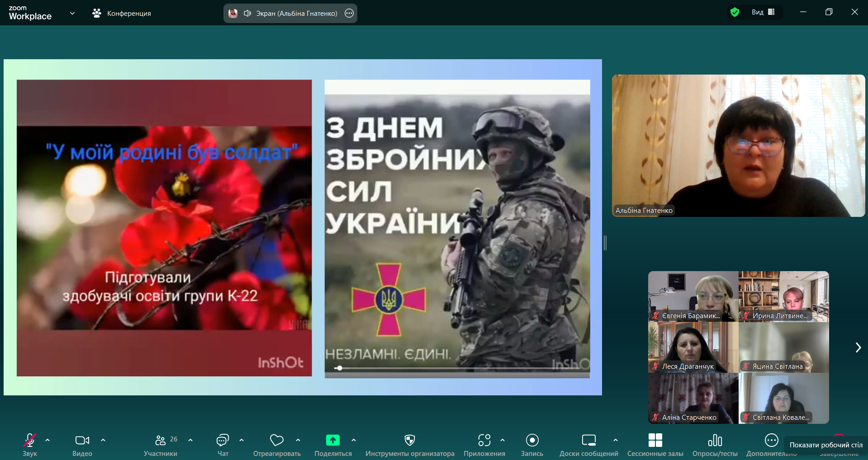This screenshot has height=460, width=868.
Task: Open video options arrow beside Видео
Action: [x=103, y=440]
